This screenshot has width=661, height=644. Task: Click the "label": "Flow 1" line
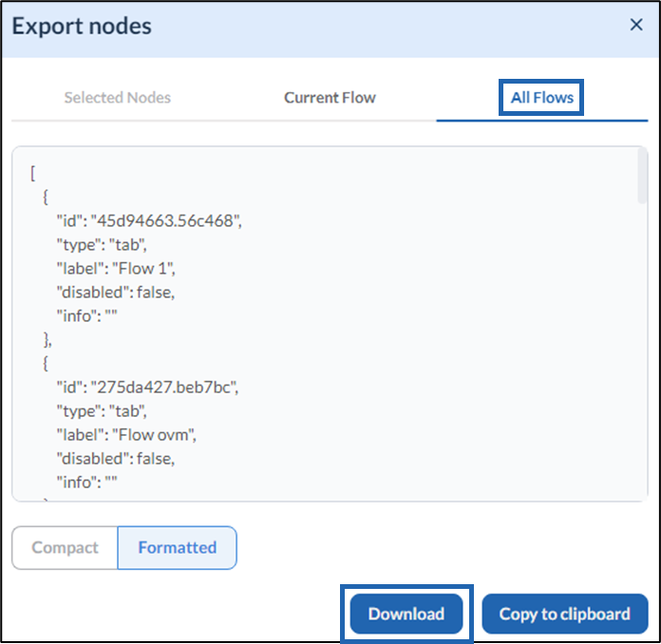(x=116, y=269)
